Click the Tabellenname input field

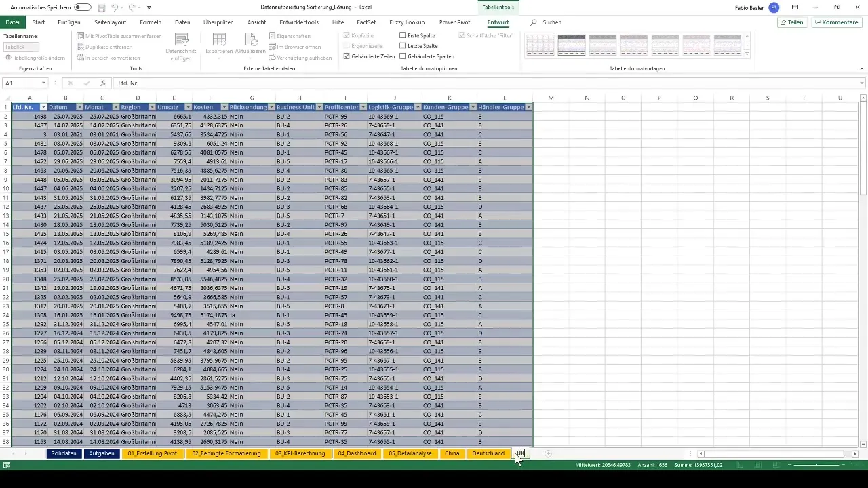[21, 47]
